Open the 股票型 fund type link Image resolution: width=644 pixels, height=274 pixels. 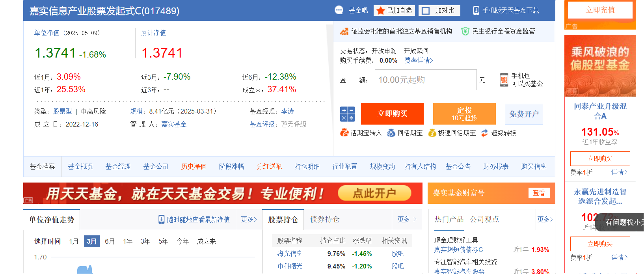point(63,111)
